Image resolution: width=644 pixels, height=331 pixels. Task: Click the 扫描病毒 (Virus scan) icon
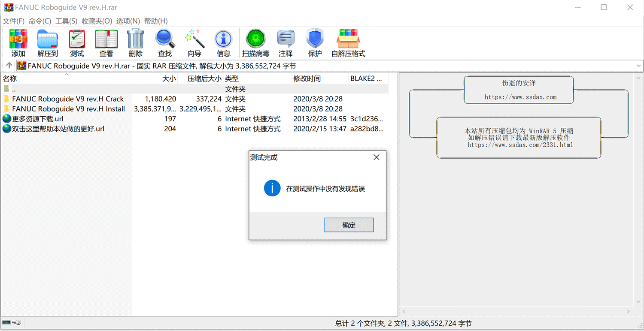tap(255, 39)
